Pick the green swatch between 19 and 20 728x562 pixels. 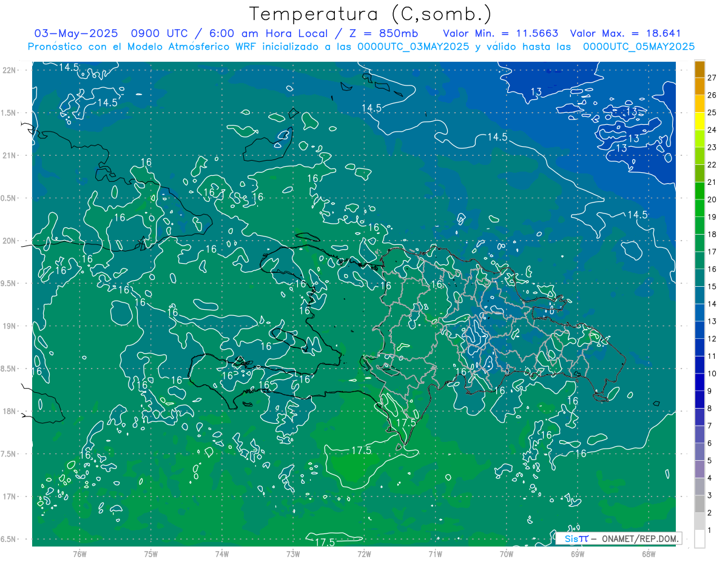tap(699, 209)
